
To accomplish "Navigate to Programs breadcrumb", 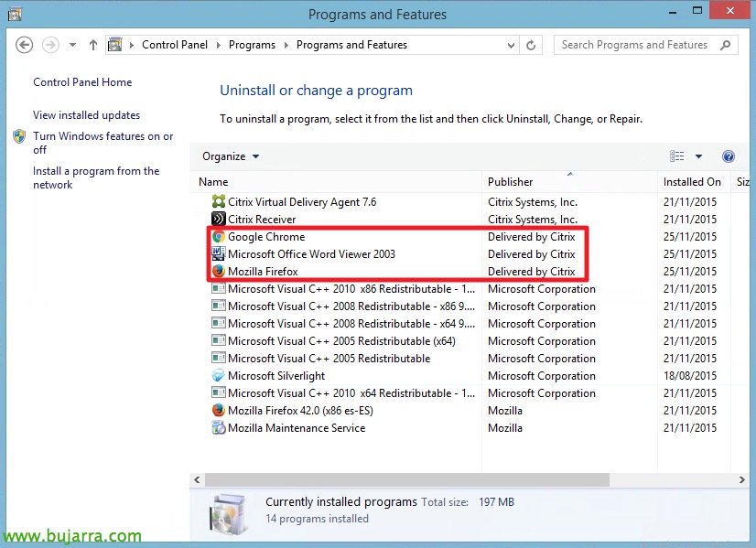I will (x=252, y=45).
